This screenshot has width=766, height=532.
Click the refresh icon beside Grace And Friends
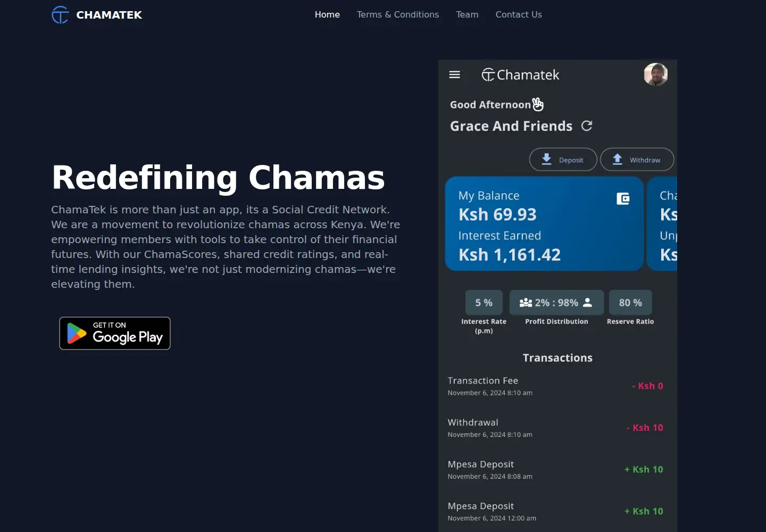[587, 126]
